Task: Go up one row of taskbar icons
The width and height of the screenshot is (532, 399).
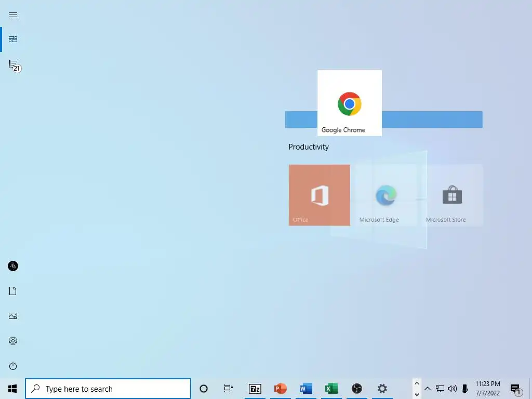Action: (x=417, y=383)
